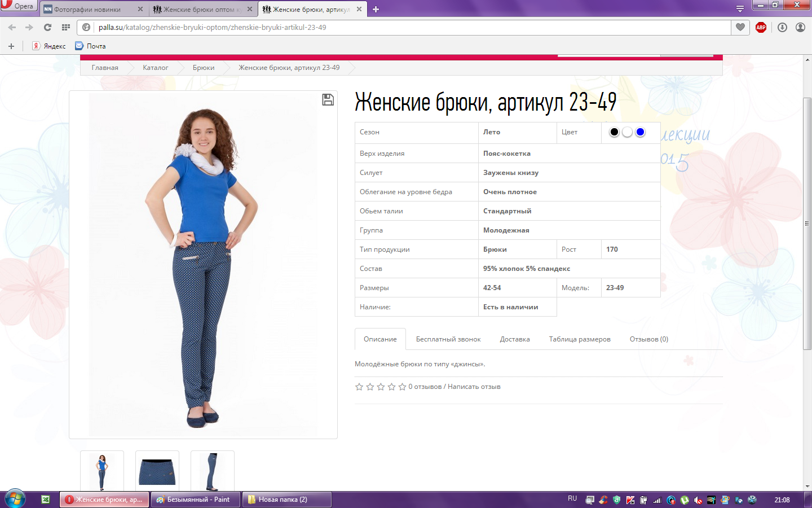Open the Opera main menu button
This screenshot has height=508, width=812.
click(x=19, y=6)
